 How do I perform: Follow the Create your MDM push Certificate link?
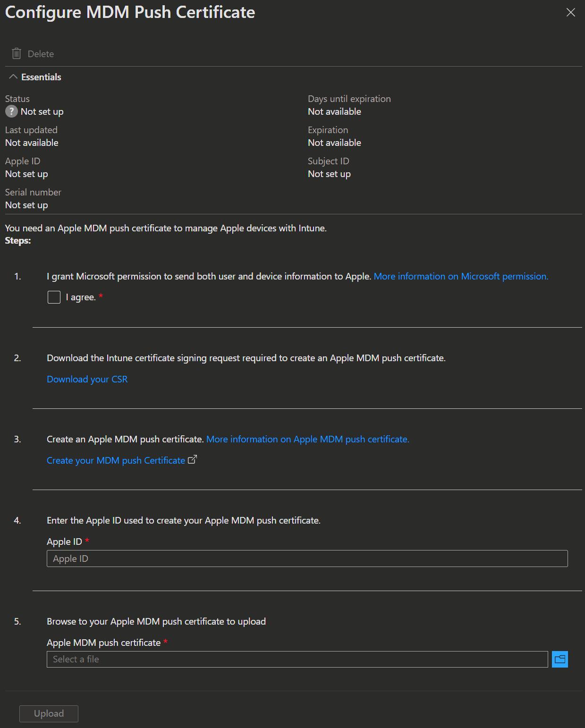click(x=116, y=460)
